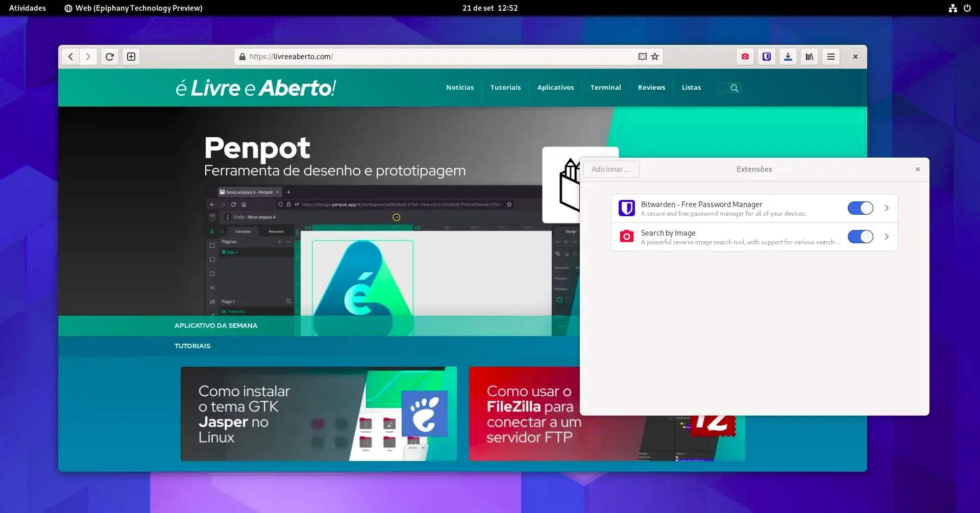The image size is (980, 513).
Task: Open the network status indicator
Action: click(x=953, y=8)
